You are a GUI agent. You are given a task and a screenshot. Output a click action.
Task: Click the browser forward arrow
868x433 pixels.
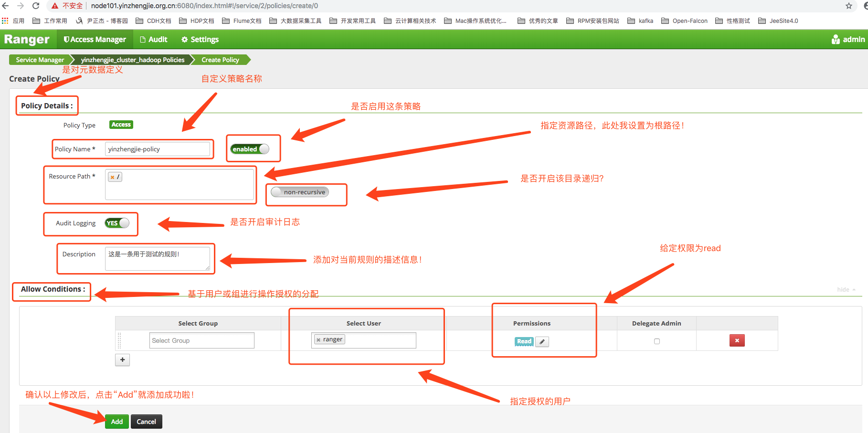click(21, 6)
